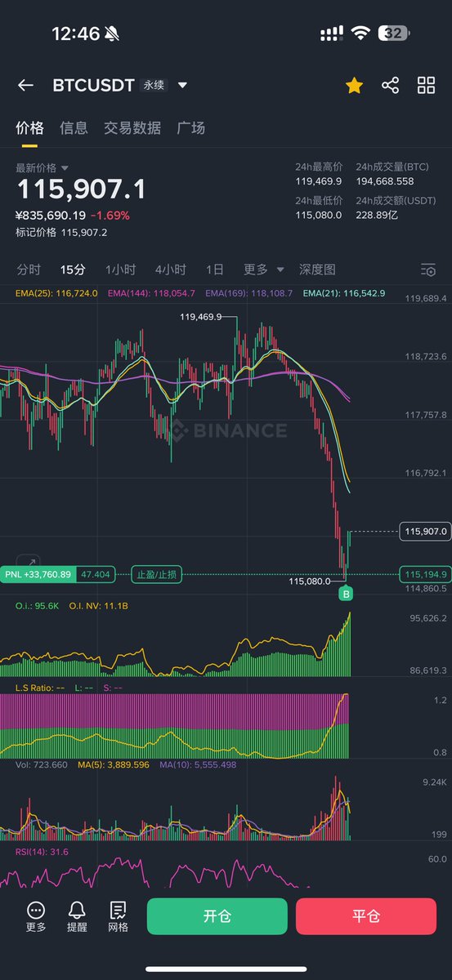Open the 更多 menu in the bottom bar

[36, 916]
